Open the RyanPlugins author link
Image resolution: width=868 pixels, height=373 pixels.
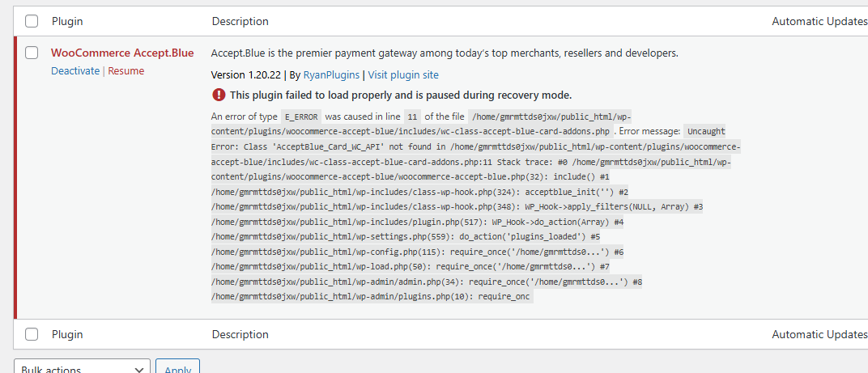click(x=331, y=74)
